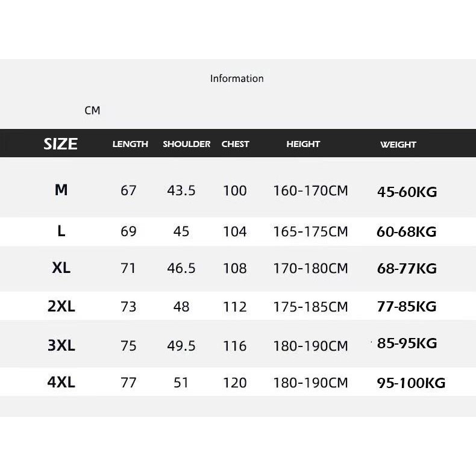The width and height of the screenshot is (476, 476).
Task: Select the 3XL size row label
Action: (61, 345)
